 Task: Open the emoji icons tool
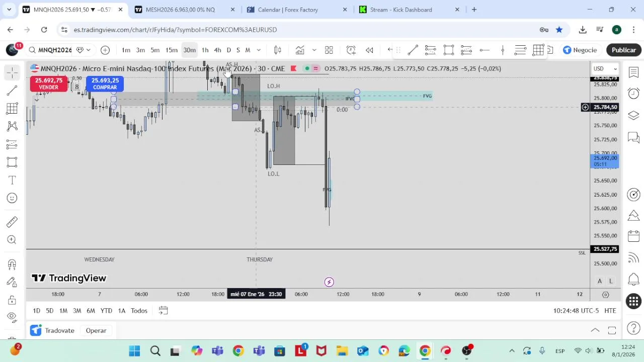[x=12, y=198]
